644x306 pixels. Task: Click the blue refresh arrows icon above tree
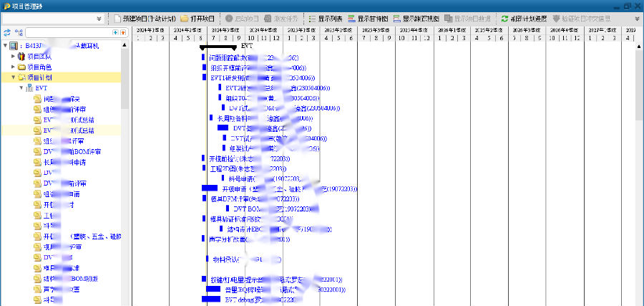(x=6, y=32)
